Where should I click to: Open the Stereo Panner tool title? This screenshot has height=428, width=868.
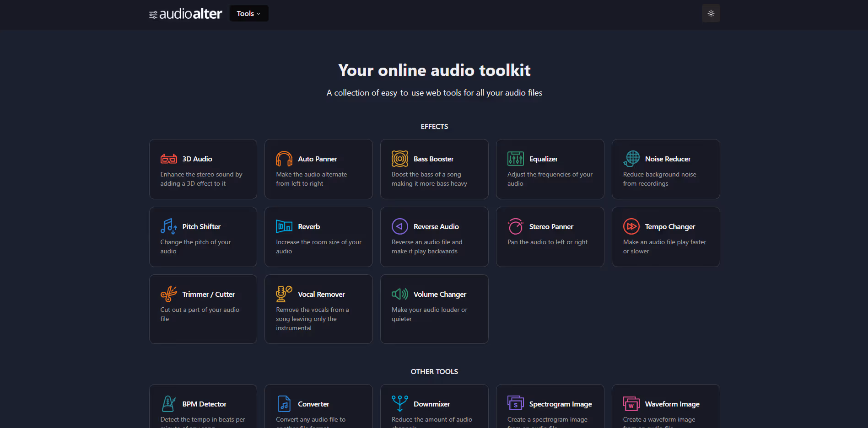coord(551,227)
